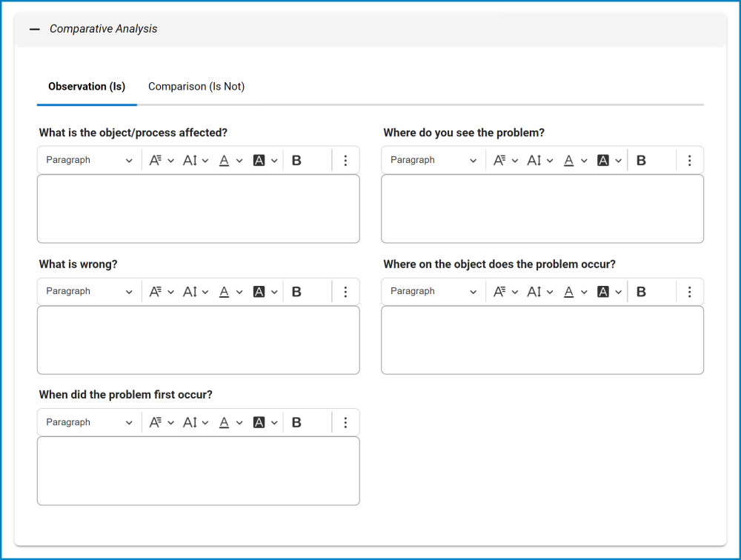Open font color in 'Where on the object' editor toolbar
This screenshot has height=560, width=741.
click(x=574, y=292)
